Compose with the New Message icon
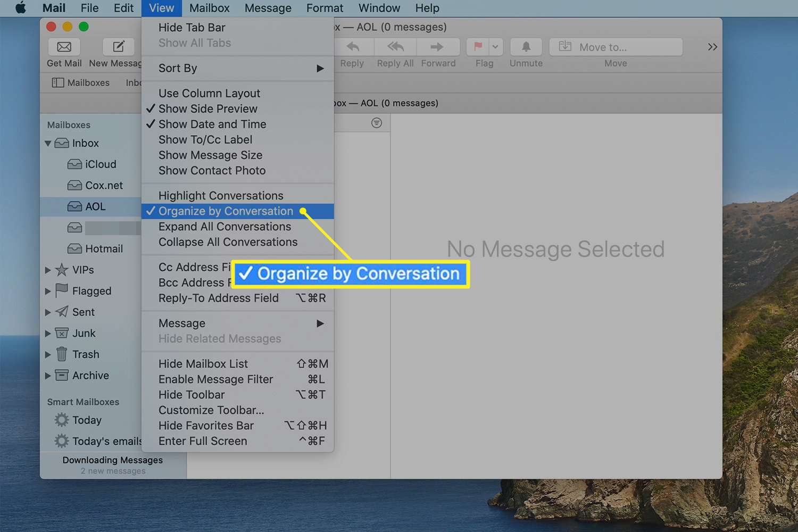 pos(119,47)
